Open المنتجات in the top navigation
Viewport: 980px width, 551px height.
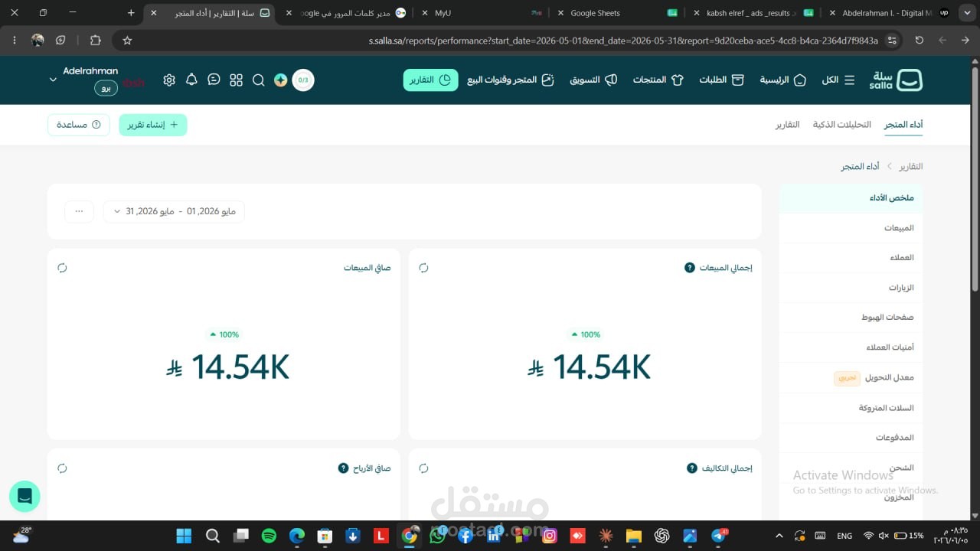[x=658, y=80]
